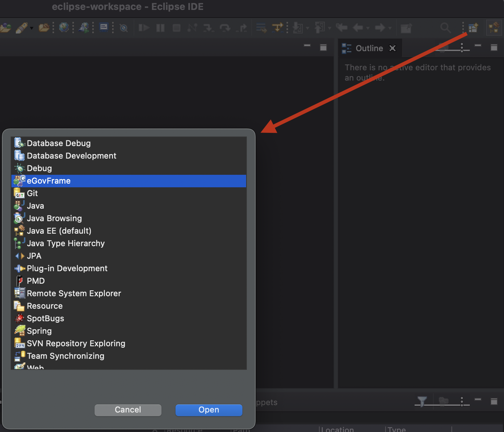Choose the Debug perspective entry

(x=129, y=168)
